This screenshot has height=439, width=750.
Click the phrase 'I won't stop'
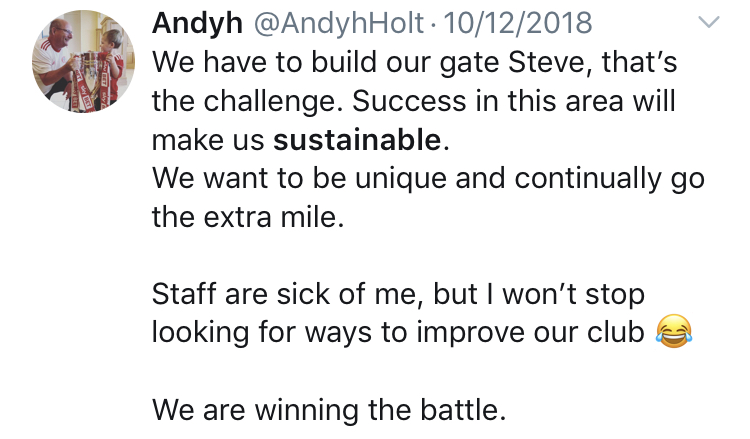click(565, 294)
